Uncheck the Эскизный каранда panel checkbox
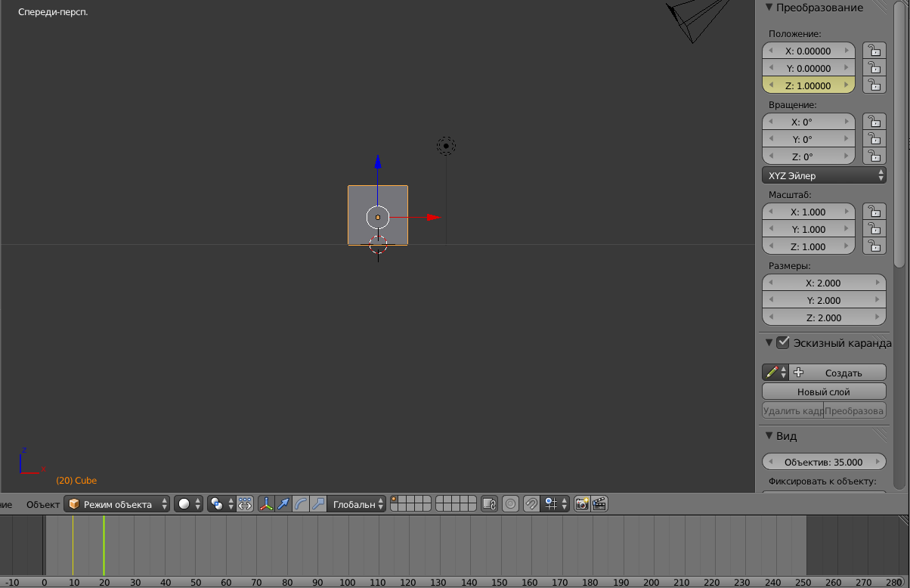This screenshot has height=588, width=910. click(782, 342)
